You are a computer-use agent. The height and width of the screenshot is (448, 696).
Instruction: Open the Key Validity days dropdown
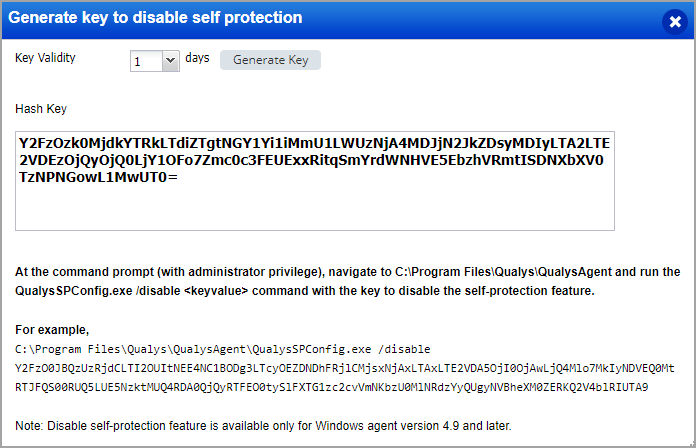pyautogui.click(x=154, y=61)
